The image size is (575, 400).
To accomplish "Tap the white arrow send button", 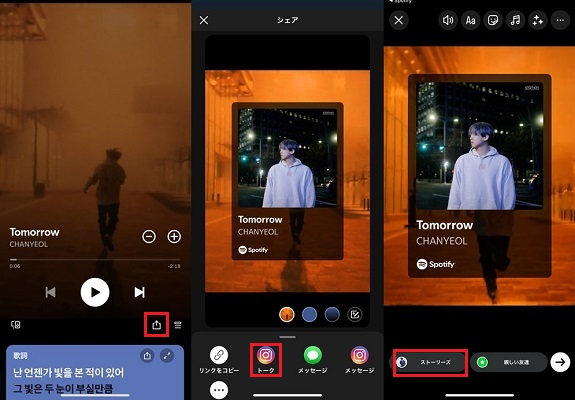I will click(560, 362).
